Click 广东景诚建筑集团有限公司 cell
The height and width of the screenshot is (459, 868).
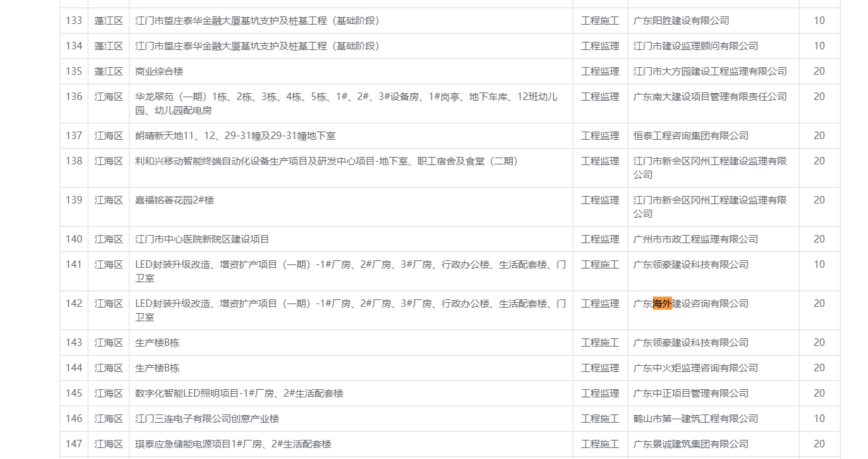coord(691,444)
